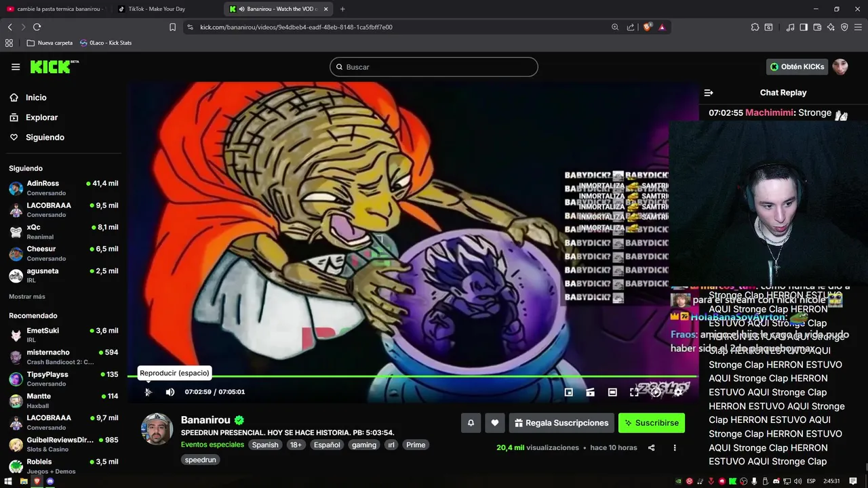Open Brave Shields lion icon

point(648,27)
